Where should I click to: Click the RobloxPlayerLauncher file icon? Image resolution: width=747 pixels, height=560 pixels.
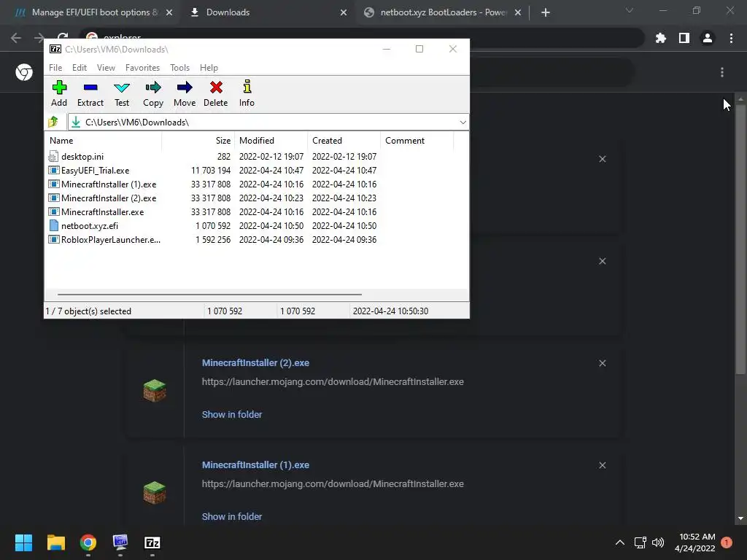54,239
